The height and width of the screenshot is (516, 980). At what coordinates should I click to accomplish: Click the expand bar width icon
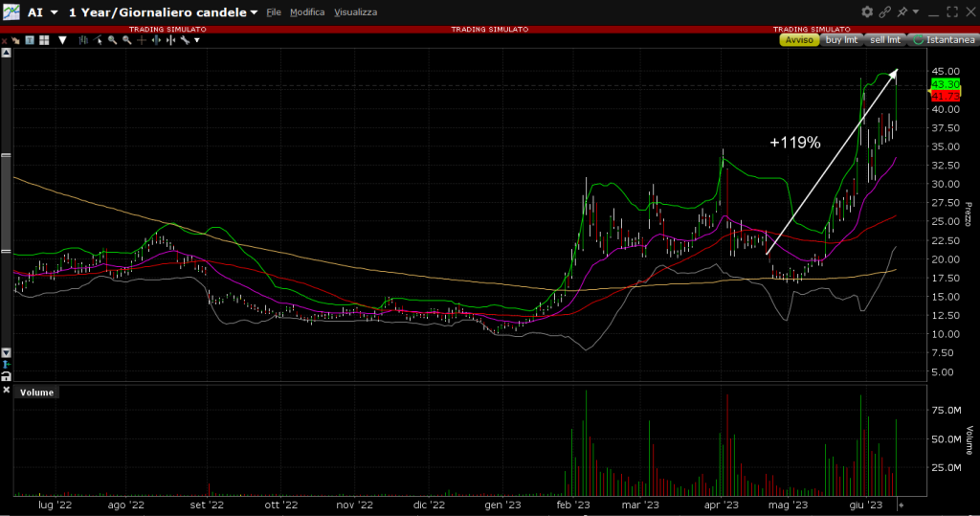tap(156, 40)
